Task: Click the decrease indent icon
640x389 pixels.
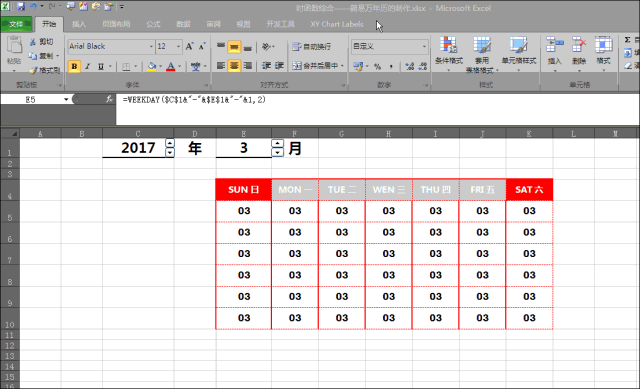Action: coord(267,65)
